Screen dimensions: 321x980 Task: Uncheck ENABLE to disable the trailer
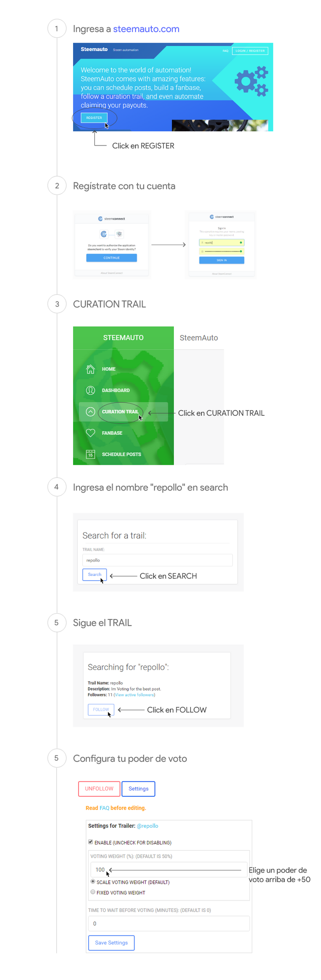pos(90,842)
